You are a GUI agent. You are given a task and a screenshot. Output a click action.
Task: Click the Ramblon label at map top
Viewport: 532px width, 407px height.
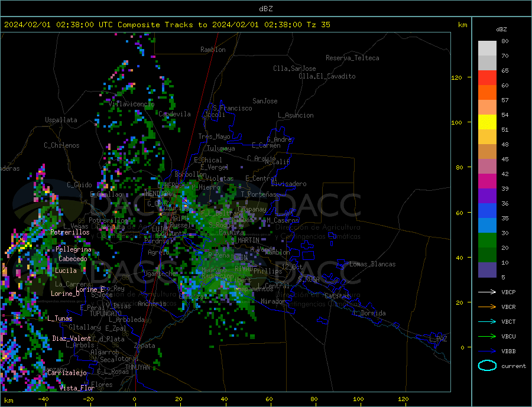point(213,50)
